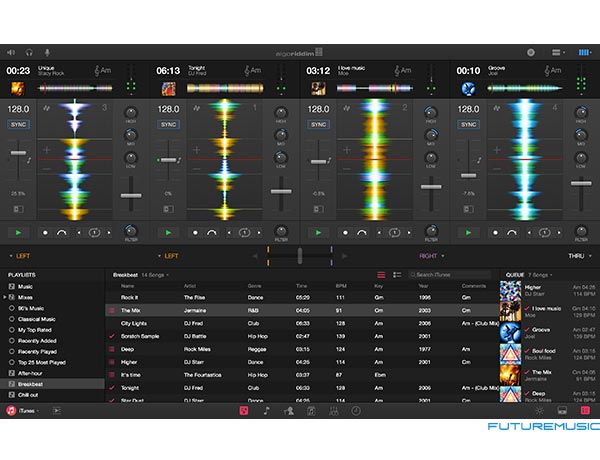Play the Unique deck

pyautogui.click(x=18, y=233)
